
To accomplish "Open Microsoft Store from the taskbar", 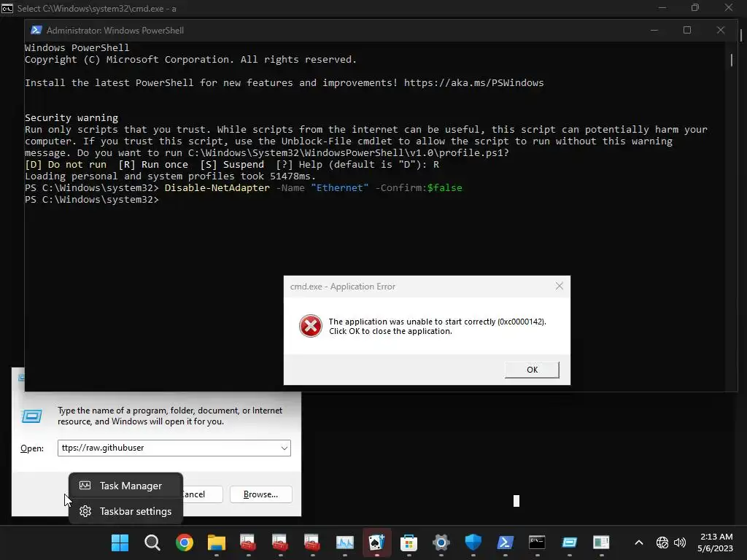I will click(409, 542).
